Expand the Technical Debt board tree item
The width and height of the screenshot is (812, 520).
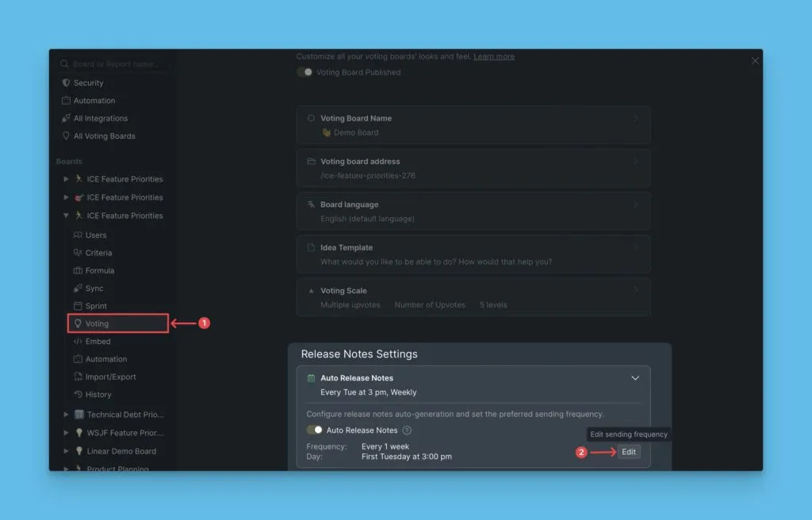point(66,415)
